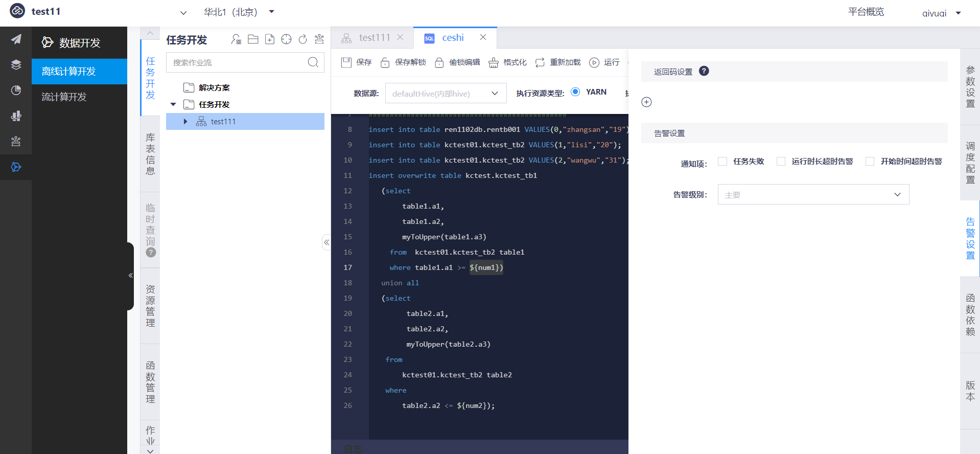Image resolution: width=980 pixels, height=454 pixels.
Task: Click help icon under 临时查询 tab
Action: [x=151, y=253]
